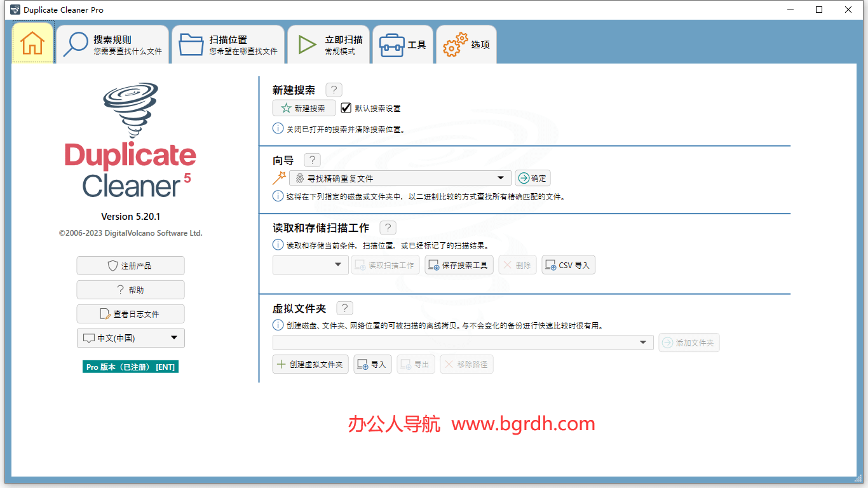Viewport: 868px width, 488px height.
Task: Select the 搜索规则 magnifier icon
Action: pyautogui.click(x=75, y=43)
